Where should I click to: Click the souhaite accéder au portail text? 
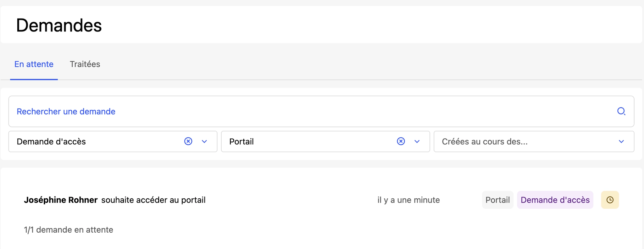coord(153,200)
